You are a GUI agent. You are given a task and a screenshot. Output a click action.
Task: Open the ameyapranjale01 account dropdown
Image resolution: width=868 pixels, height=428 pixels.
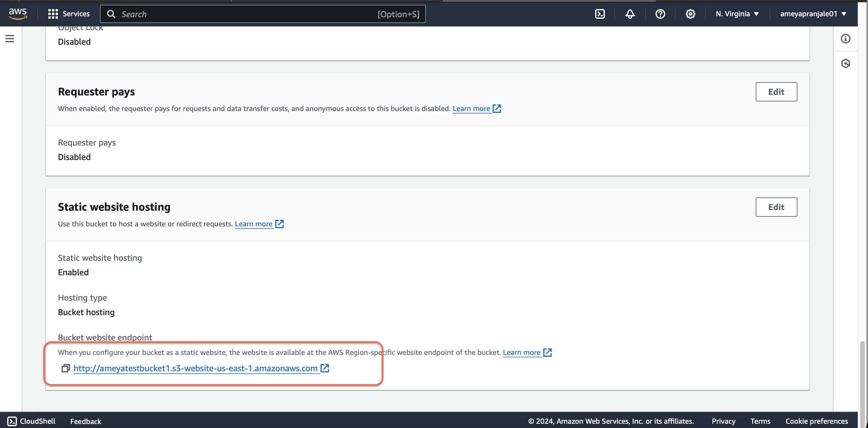click(x=813, y=14)
